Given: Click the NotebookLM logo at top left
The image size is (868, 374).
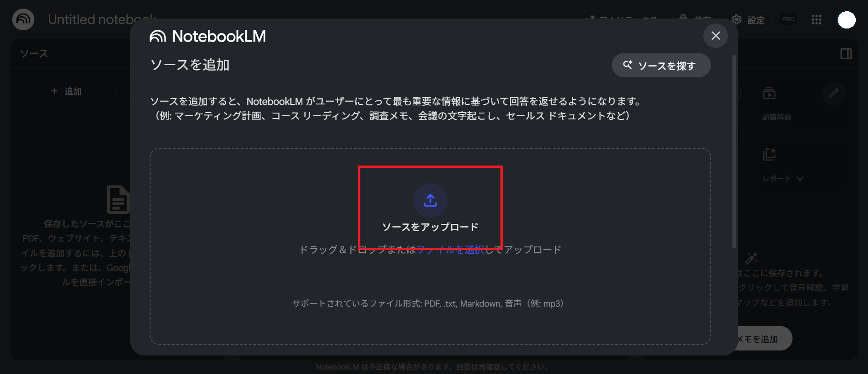Looking at the screenshot, I should coord(24,19).
